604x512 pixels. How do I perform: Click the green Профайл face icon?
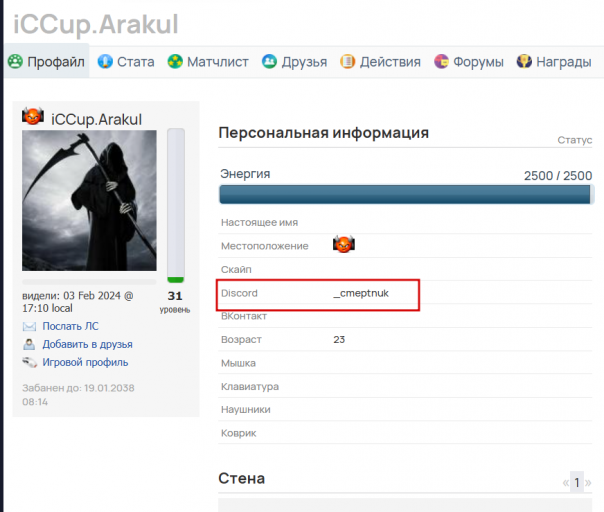(x=15, y=62)
